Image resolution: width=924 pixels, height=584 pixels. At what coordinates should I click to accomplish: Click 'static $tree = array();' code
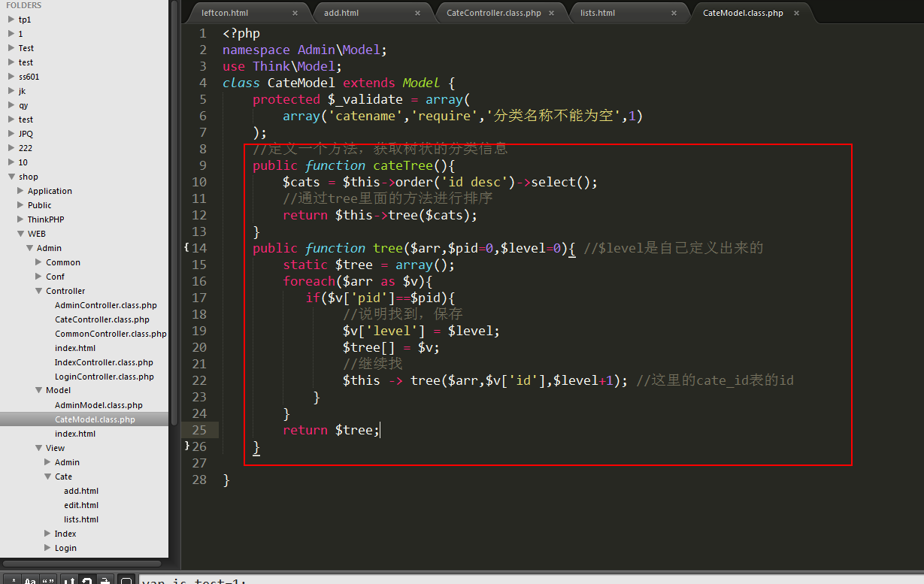point(368,265)
